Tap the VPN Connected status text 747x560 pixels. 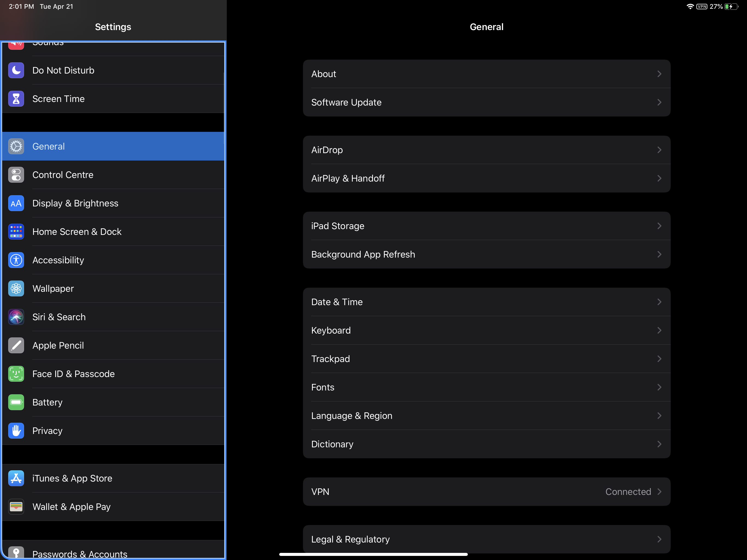[628, 492]
